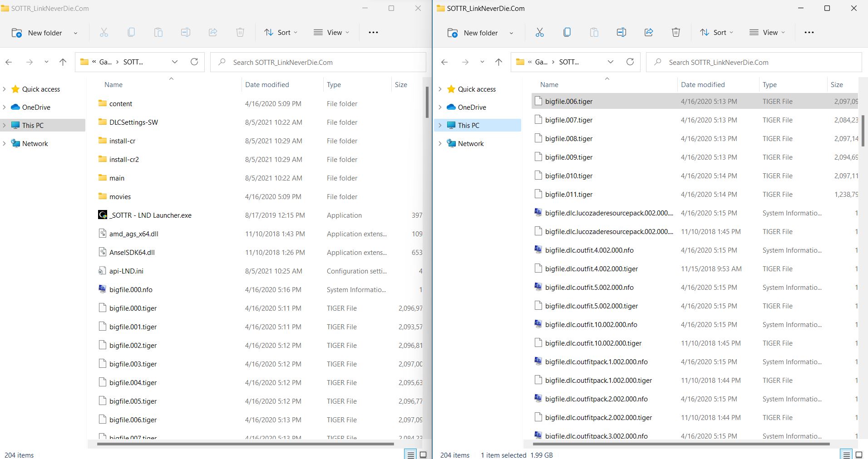Screen dimensions: 868x459
Task: Switch left window to details view
Action: pyautogui.click(x=410, y=454)
